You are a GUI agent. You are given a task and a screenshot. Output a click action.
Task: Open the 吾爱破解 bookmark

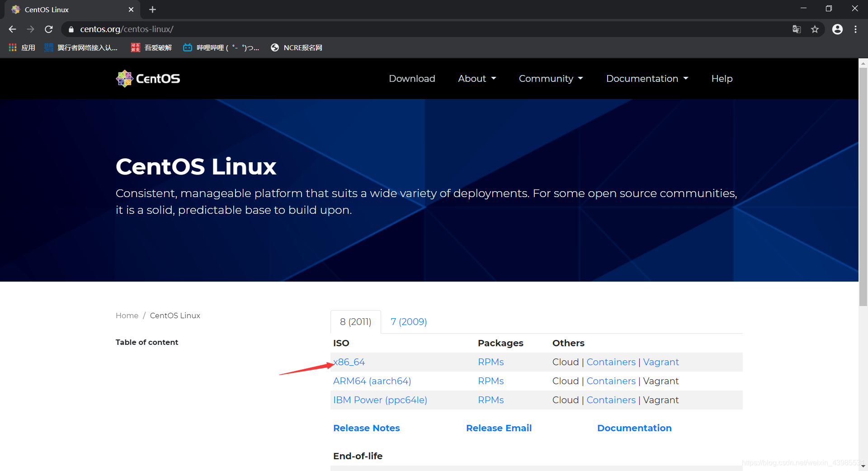coord(151,47)
